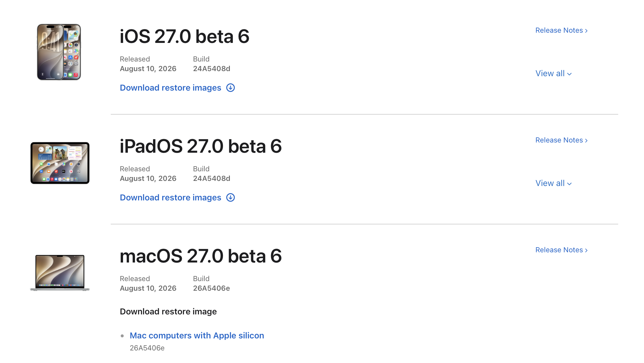This screenshot has height=363, width=644.
Task: Download restore images for iPadOS 27.0 beta 6
Action: coord(170,197)
